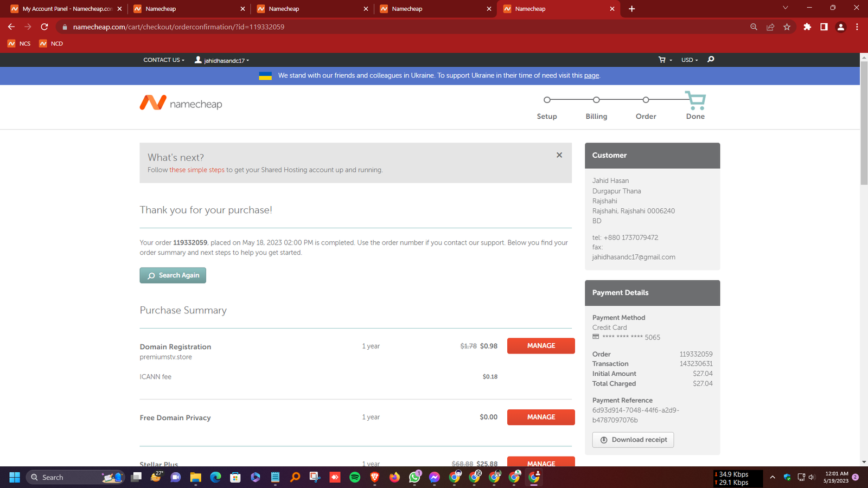This screenshot has width=868, height=488.
Task: Open Microsoft Store from taskbar
Action: (x=235, y=477)
